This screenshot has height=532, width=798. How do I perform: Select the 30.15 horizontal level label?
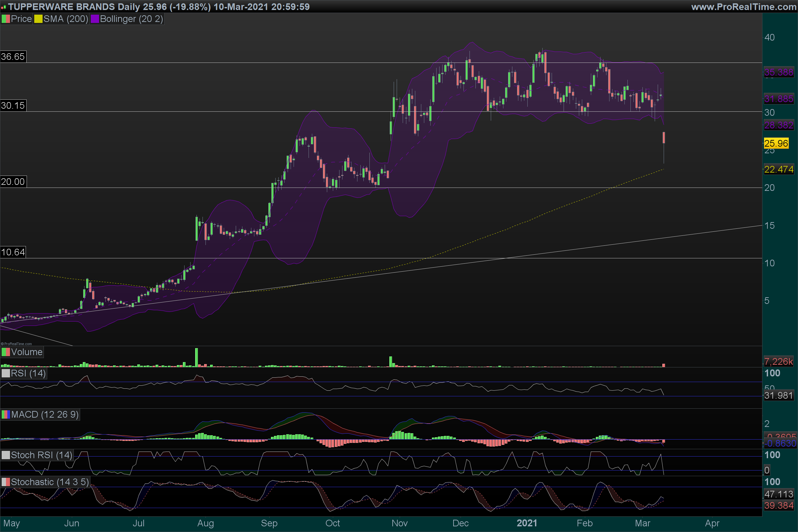[13, 105]
